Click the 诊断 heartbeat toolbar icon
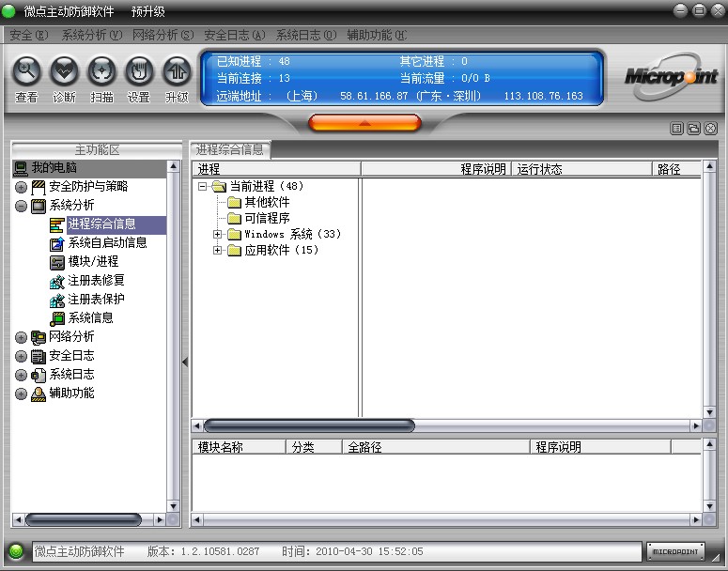Screen dimensions: 728x571 click(64, 71)
